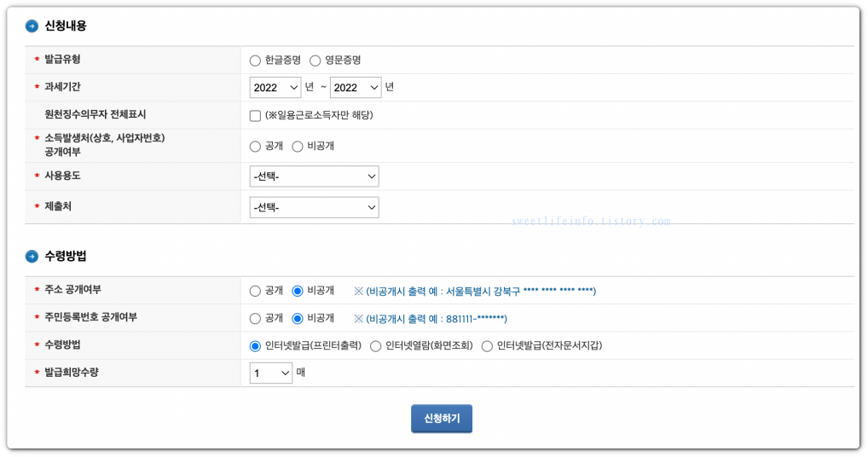Select the 한글증명 radio button
Viewport: 868px width, 457px height.
coord(255,61)
